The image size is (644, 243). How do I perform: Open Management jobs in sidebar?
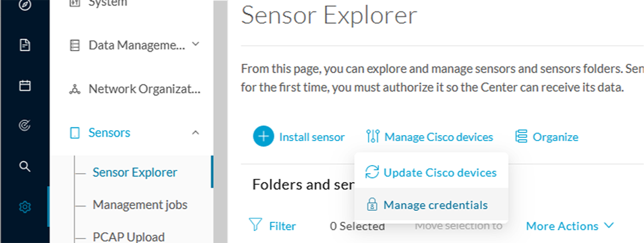[140, 204]
